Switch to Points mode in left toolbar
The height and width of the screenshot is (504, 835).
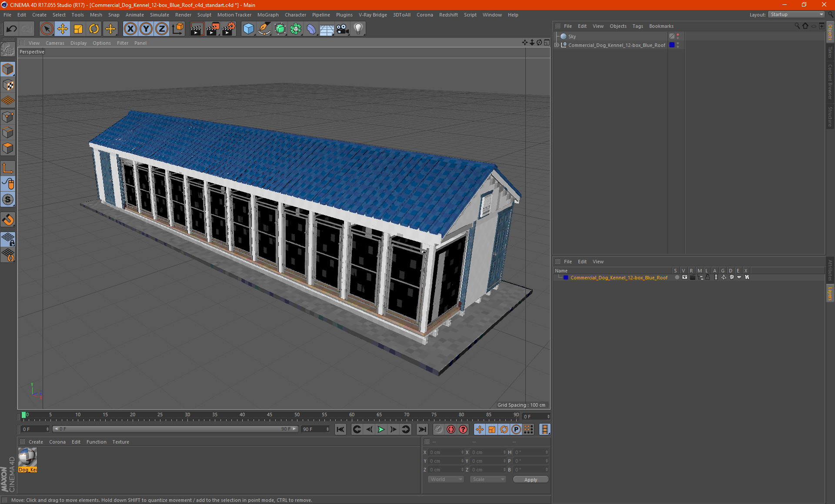pos(8,117)
